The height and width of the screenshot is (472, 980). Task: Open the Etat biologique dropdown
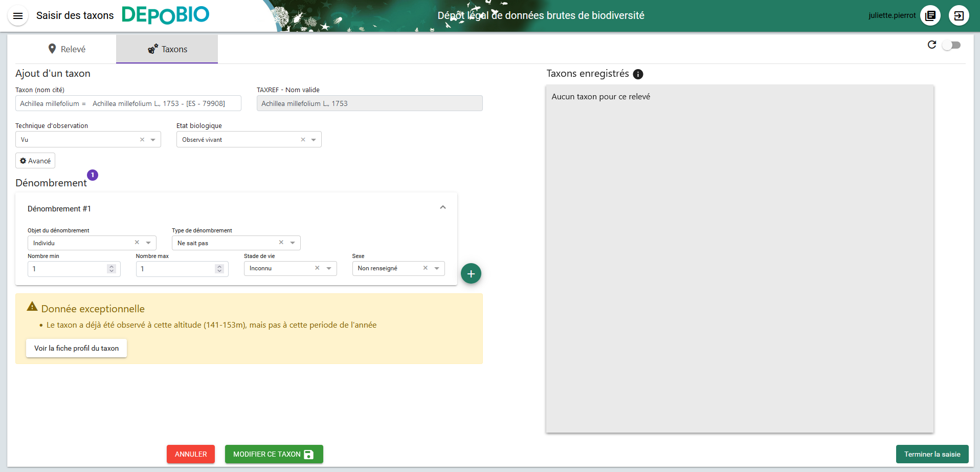click(x=314, y=140)
